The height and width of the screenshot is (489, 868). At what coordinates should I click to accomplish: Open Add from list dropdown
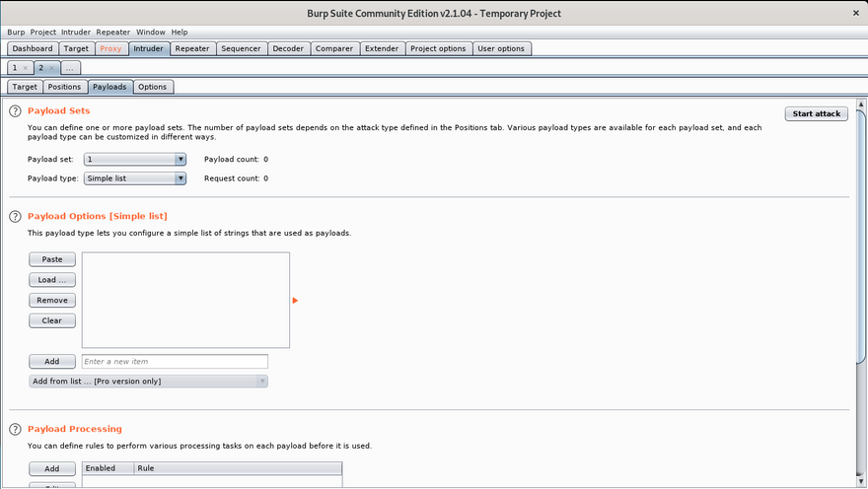pyautogui.click(x=148, y=382)
